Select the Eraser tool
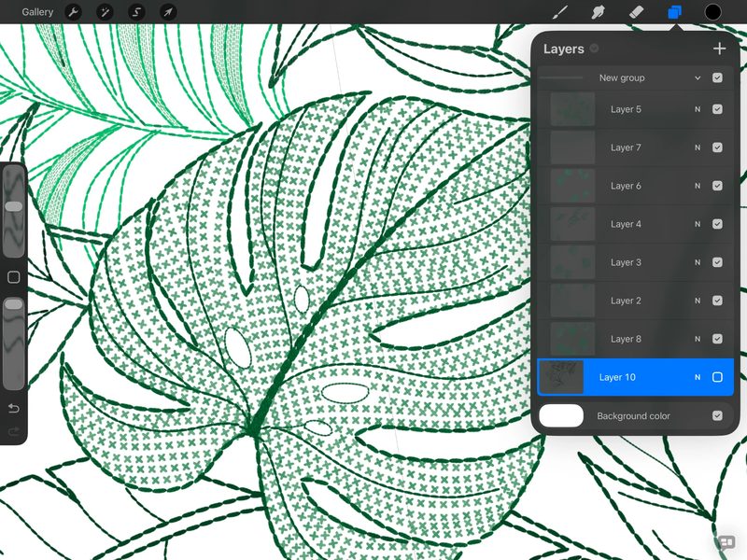747x560 pixels. point(637,12)
